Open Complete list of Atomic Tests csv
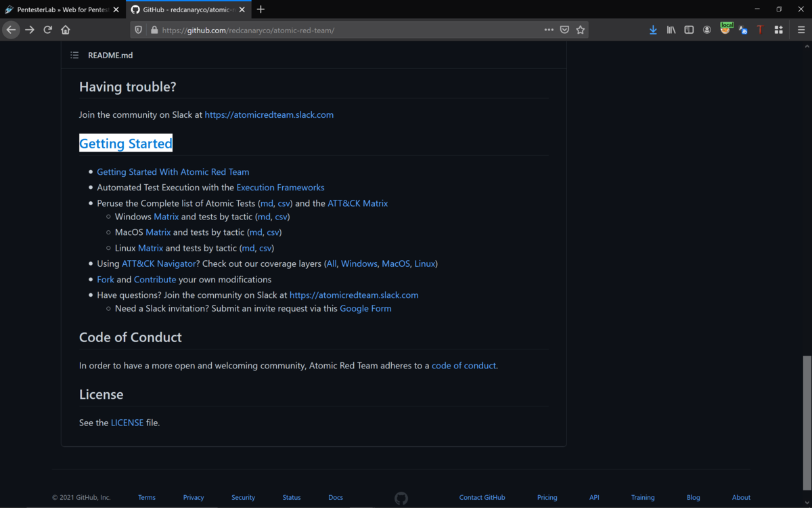 point(284,203)
